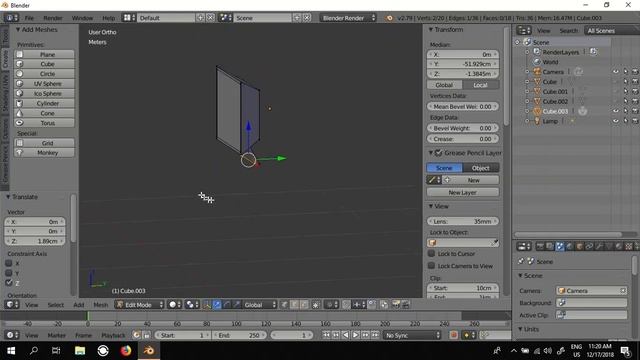This screenshot has height=360, width=640.
Task: Open the Help menu
Action: pyautogui.click(x=109, y=18)
